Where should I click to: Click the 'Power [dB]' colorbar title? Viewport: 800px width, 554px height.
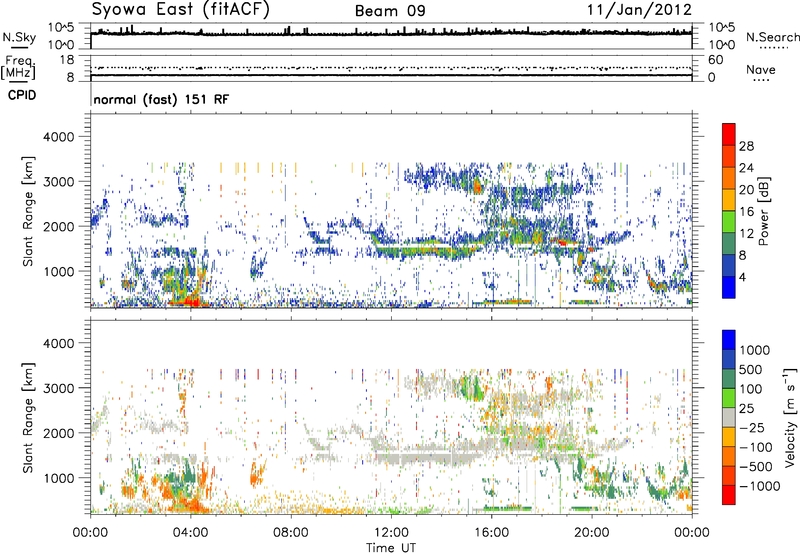click(764, 211)
